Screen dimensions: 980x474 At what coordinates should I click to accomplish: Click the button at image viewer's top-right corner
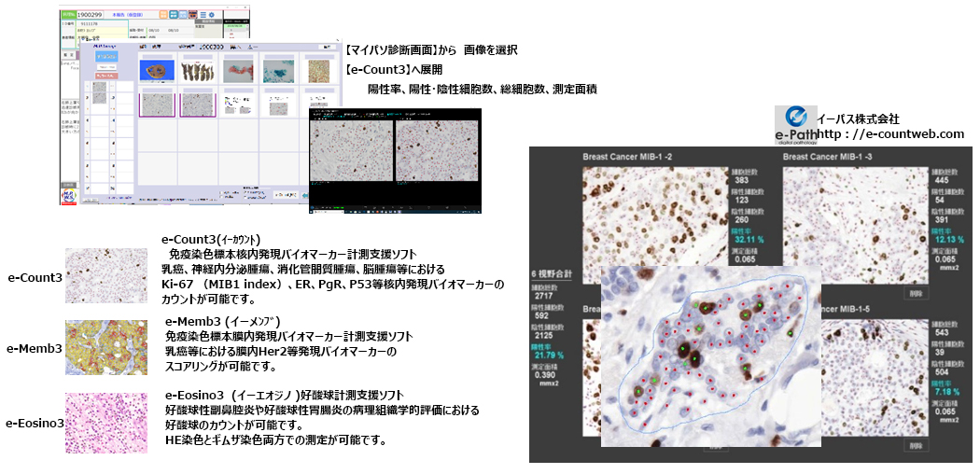point(329,47)
